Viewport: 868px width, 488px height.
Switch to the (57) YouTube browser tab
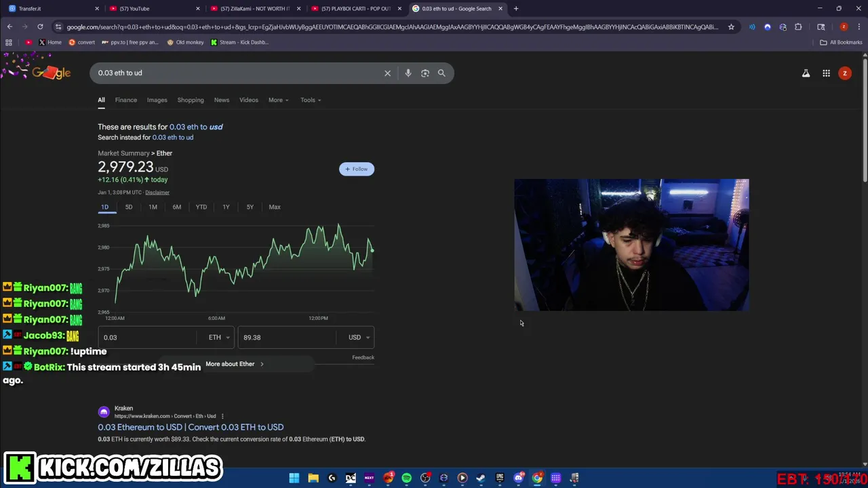click(x=155, y=9)
